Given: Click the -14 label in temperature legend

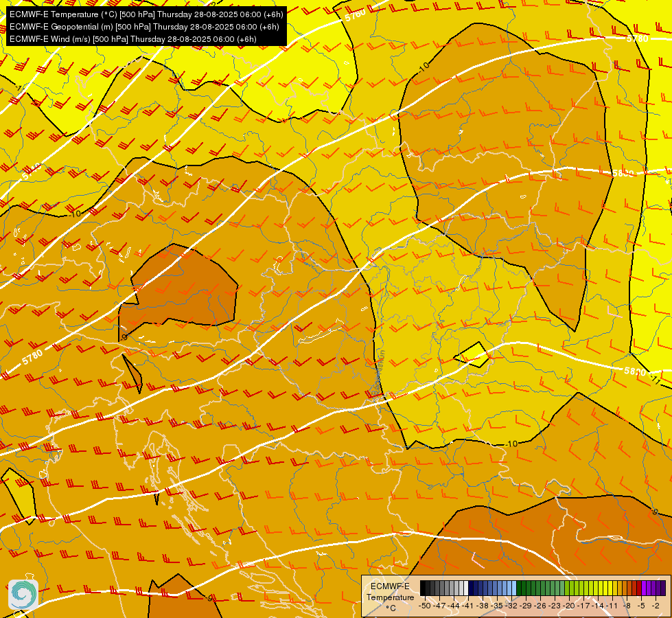Looking at the screenshot, I should (x=598, y=606).
